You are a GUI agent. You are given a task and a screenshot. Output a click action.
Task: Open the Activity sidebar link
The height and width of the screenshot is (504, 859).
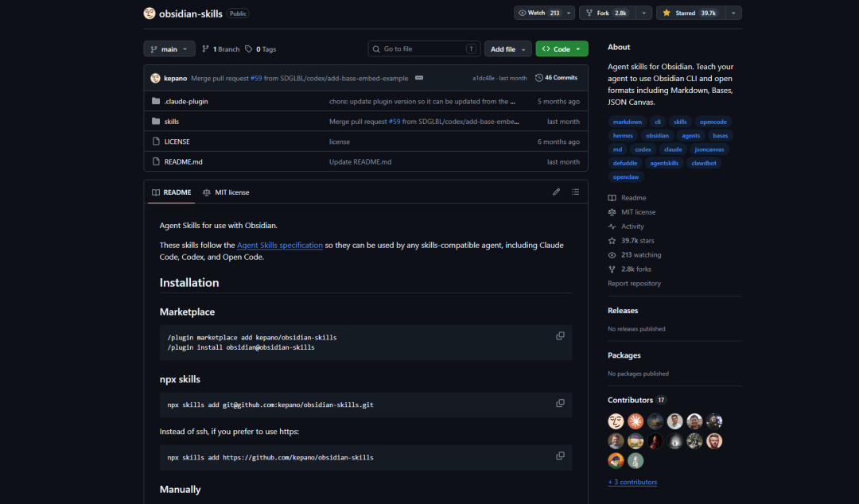626,227
